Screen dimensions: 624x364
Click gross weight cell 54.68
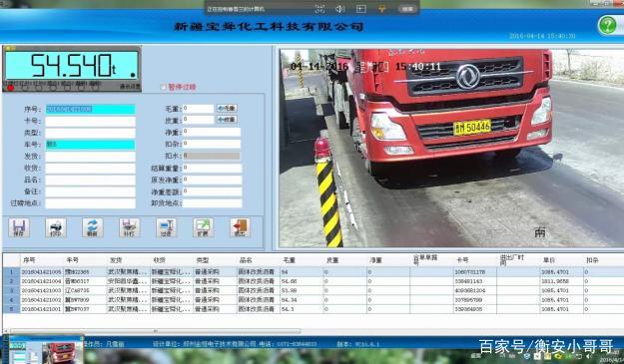[x=302, y=281]
